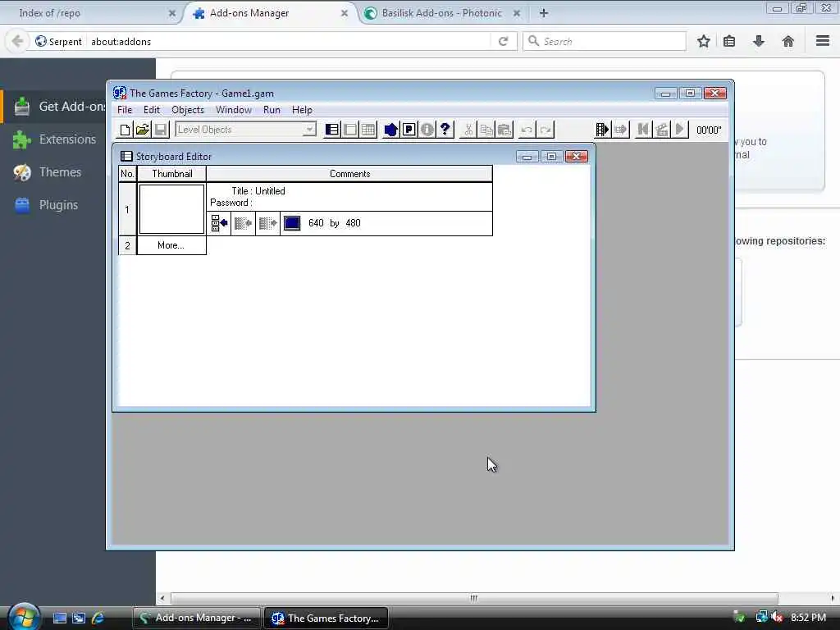Click the Copy icon in Games Factory toolbar
Viewport: 840px width, 630px height.
tap(486, 130)
